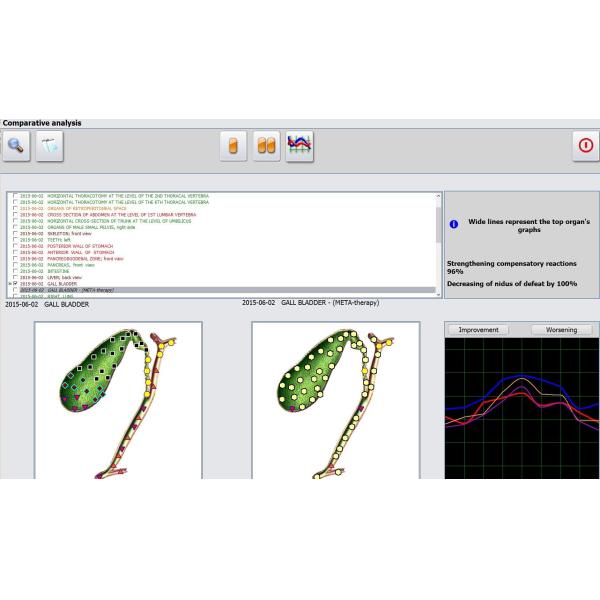Viewport: 600px width, 600px height.
Task: Enable the TEETH left checkbox
Action: point(15,239)
